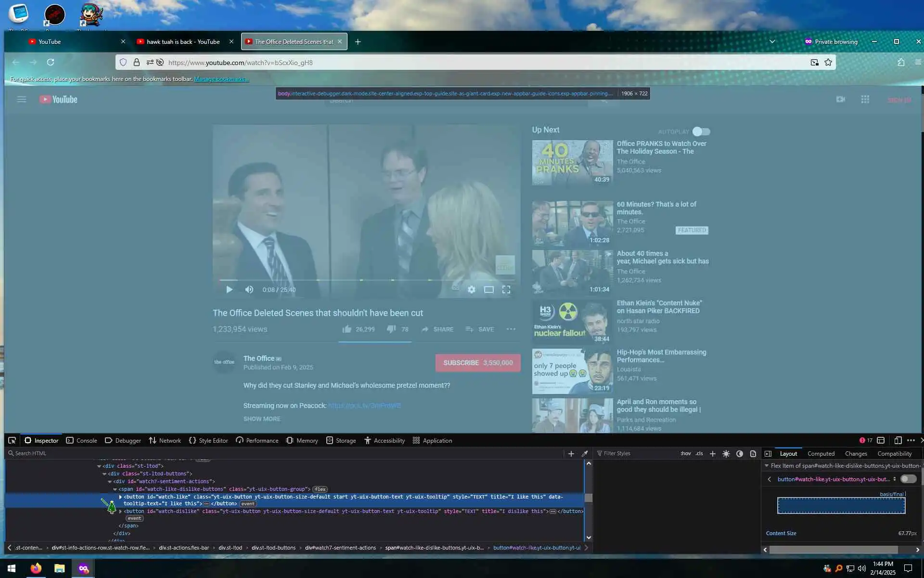The height and width of the screenshot is (578, 924).
Task: Collapse the Flex Item section
Action: (767, 466)
